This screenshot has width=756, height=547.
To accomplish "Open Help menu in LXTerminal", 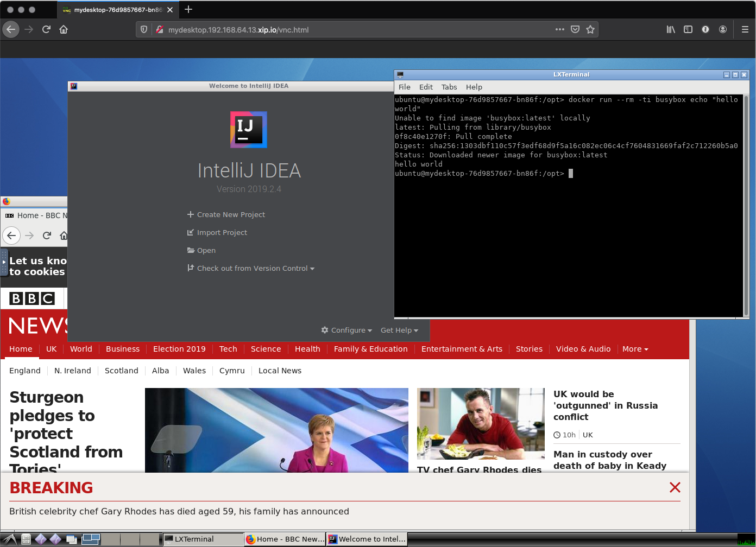I will coord(474,87).
